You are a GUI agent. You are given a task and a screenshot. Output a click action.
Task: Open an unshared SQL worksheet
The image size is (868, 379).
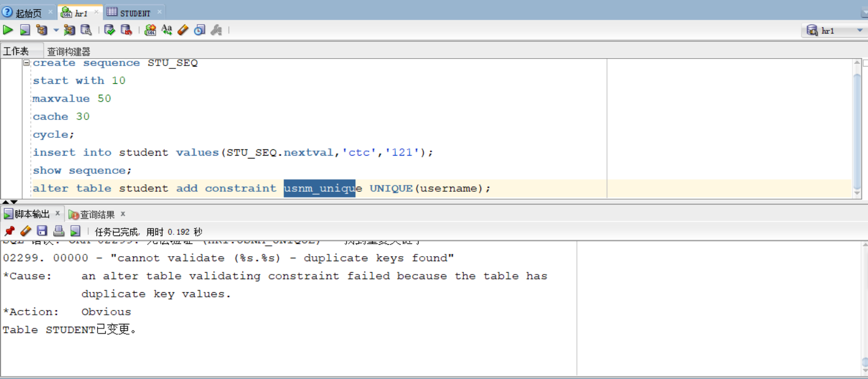pos(150,30)
